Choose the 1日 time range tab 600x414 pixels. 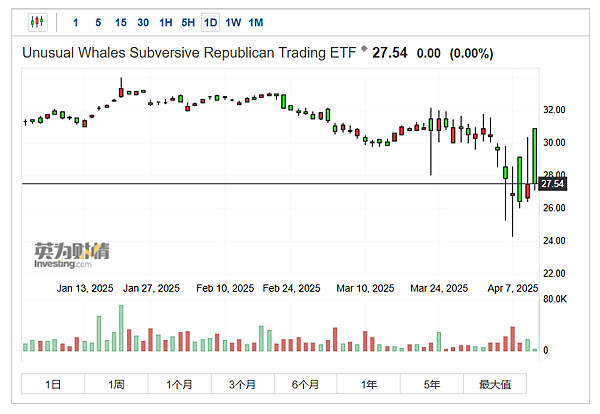tap(53, 384)
